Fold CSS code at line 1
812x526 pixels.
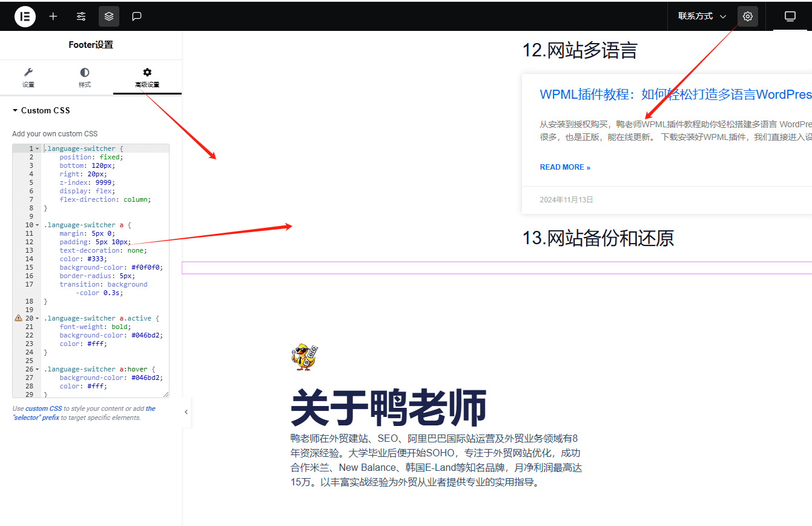pyautogui.click(x=37, y=148)
